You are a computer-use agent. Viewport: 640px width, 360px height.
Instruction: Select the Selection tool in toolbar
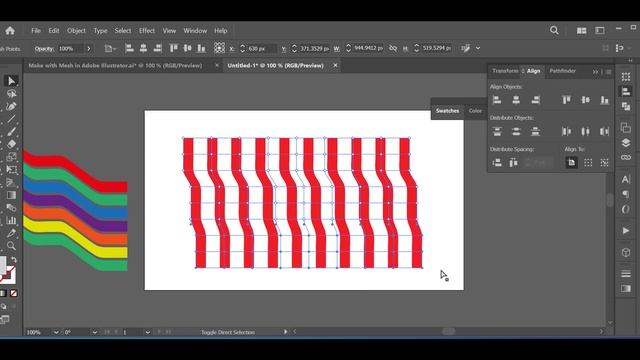pos(11,81)
